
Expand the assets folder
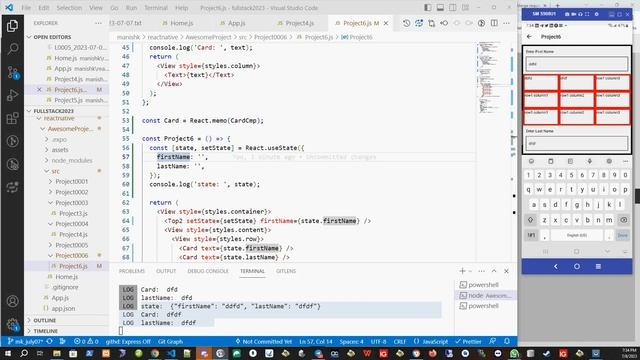tap(60, 150)
